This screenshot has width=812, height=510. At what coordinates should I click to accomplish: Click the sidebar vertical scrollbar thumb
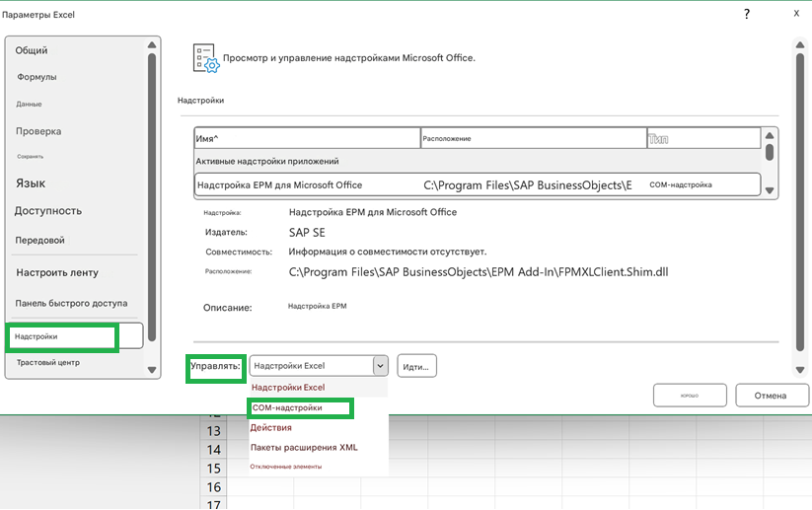point(152,196)
